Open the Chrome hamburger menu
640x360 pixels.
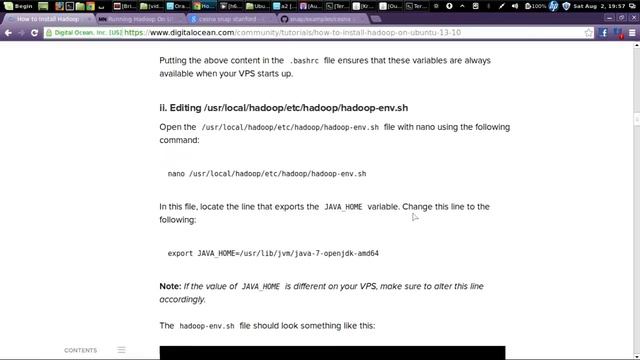pyautogui.click(x=632, y=33)
